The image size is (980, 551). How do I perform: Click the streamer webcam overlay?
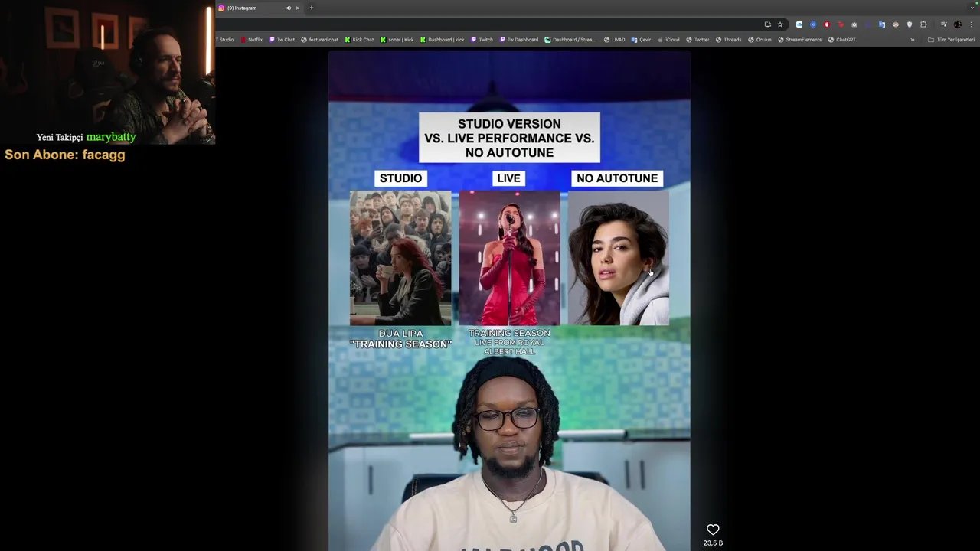107,72
